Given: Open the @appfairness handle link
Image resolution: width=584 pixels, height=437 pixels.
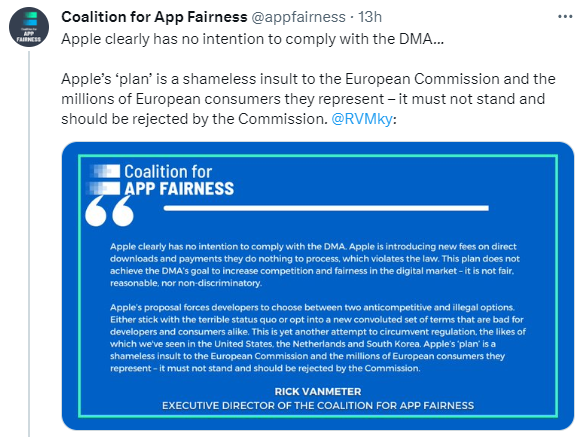Looking at the screenshot, I should click(x=298, y=17).
